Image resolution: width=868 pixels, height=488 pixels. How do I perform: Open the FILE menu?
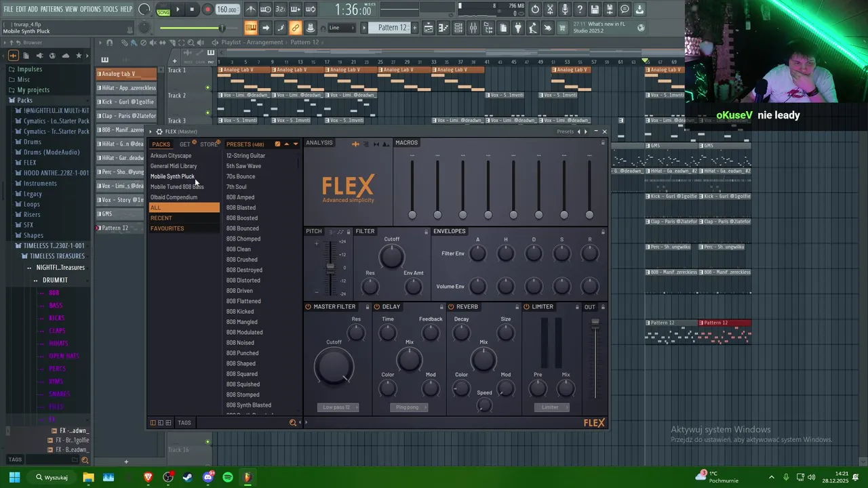[9, 9]
